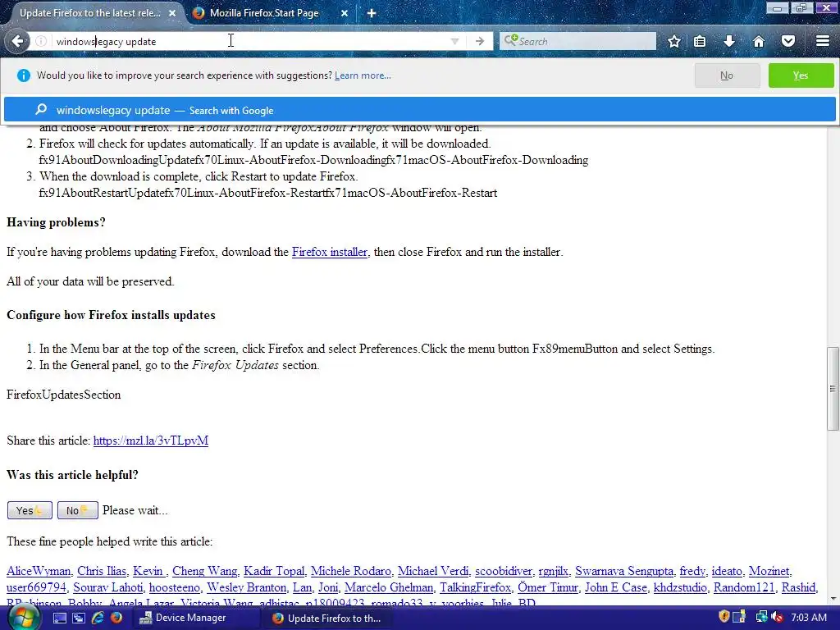Open contributor Sourav Lahoti link
The image size is (840, 630).
107,587
